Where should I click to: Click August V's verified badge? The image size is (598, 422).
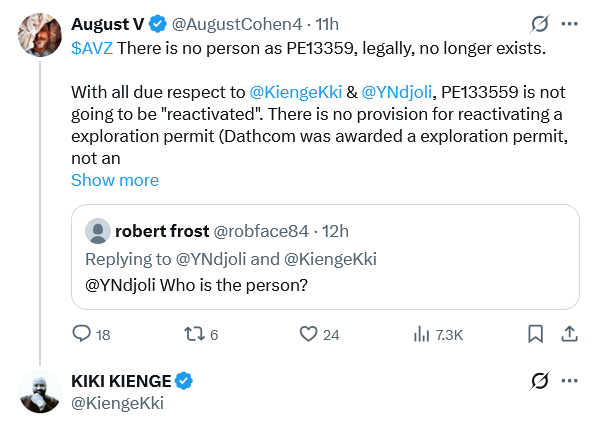(157, 24)
